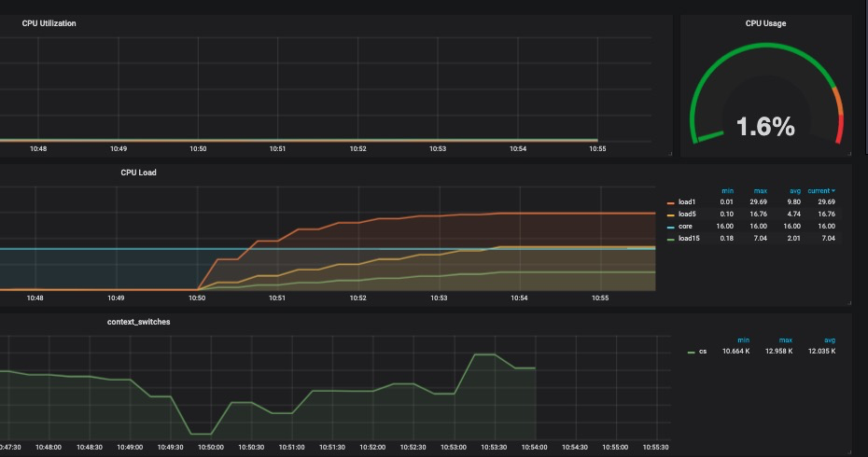The height and width of the screenshot is (457, 868).
Task: Grab CPU Load panel resize handle
Action: point(849,302)
